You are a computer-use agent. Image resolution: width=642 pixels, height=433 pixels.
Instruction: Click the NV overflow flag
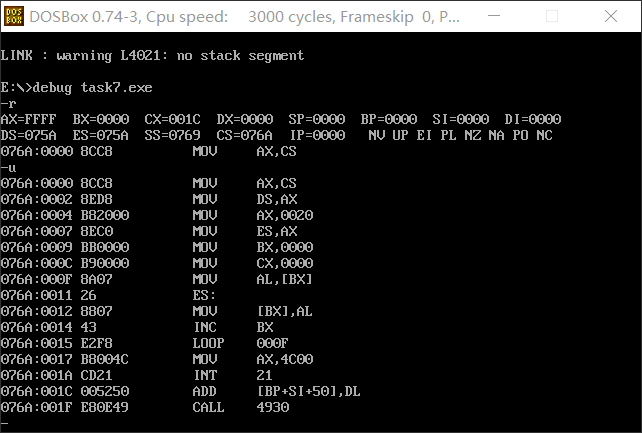pyautogui.click(x=377, y=135)
